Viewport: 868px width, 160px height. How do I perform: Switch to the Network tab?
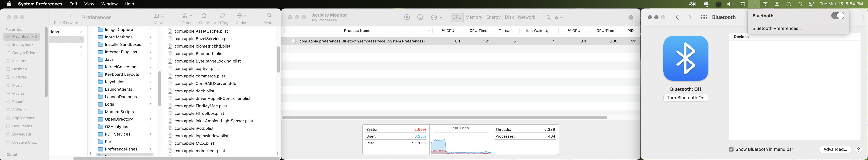pyautogui.click(x=526, y=17)
